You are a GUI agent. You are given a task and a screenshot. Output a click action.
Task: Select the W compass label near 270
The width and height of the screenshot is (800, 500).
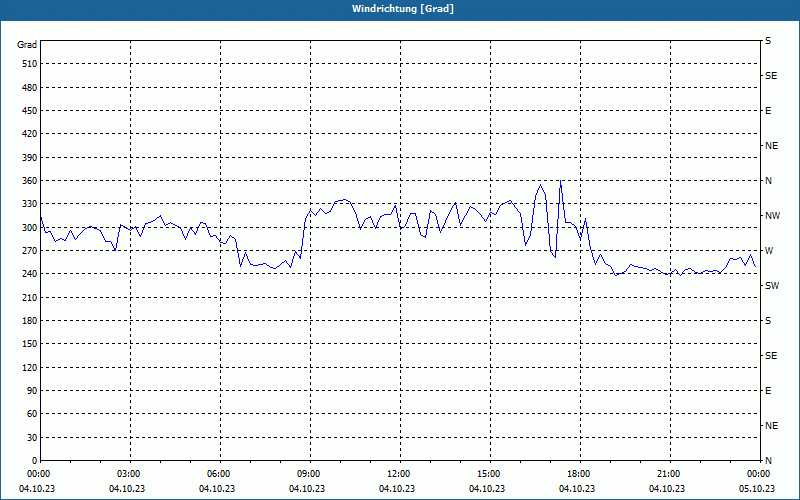(x=769, y=251)
